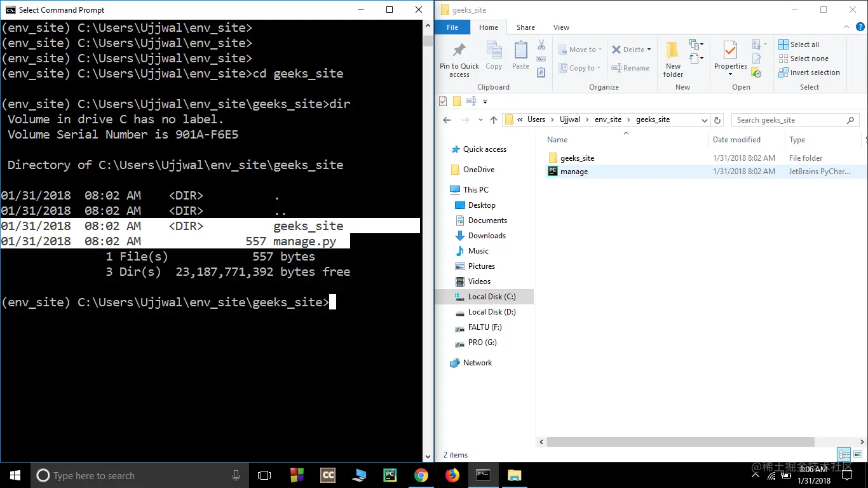Image resolution: width=868 pixels, height=488 pixels.
Task: Click Task View icon on taskbar
Action: (x=264, y=475)
